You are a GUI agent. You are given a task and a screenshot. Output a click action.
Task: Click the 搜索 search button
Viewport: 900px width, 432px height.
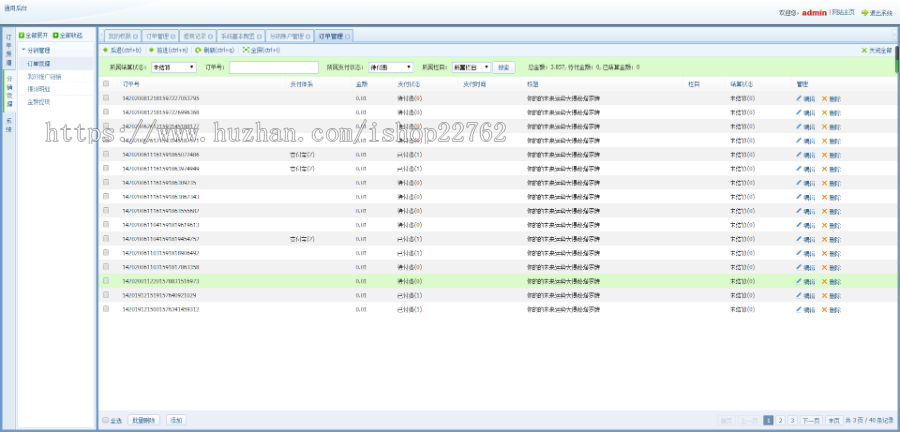coord(503,67)
